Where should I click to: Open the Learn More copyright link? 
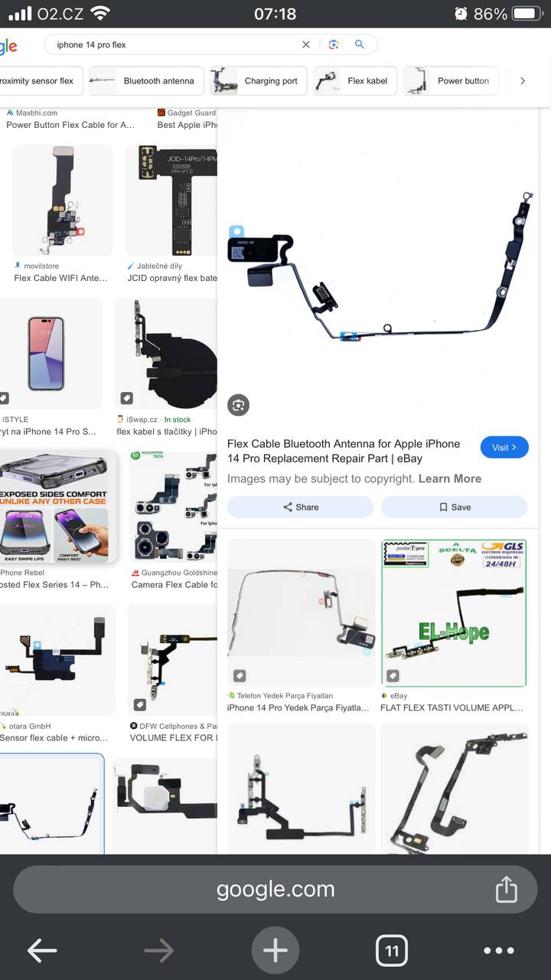[x=450, y=479]
